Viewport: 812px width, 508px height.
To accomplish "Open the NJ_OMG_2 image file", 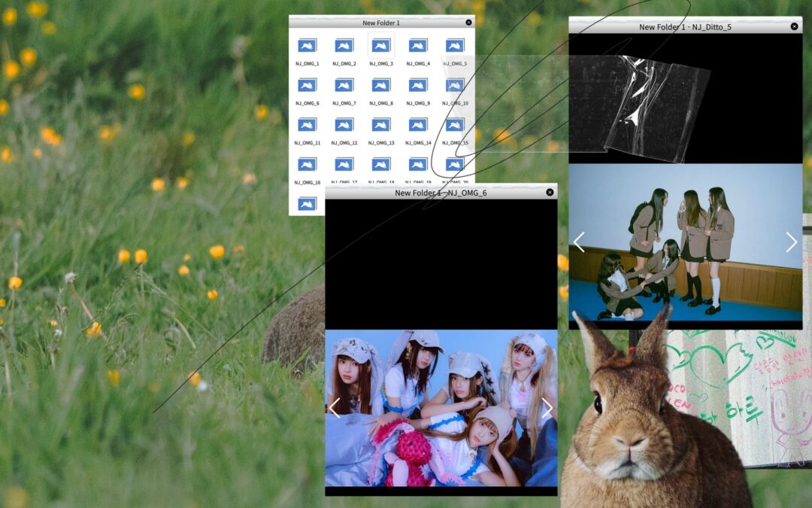I will (x=344, y=46).
